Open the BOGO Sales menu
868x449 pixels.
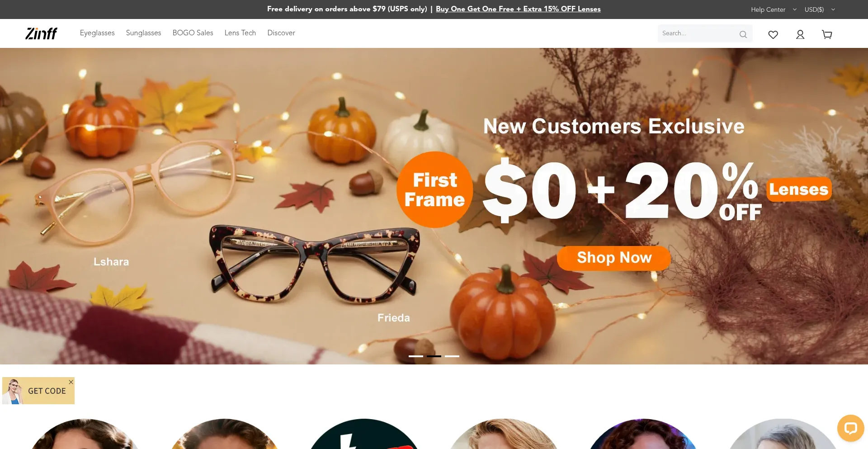(193, 33)
